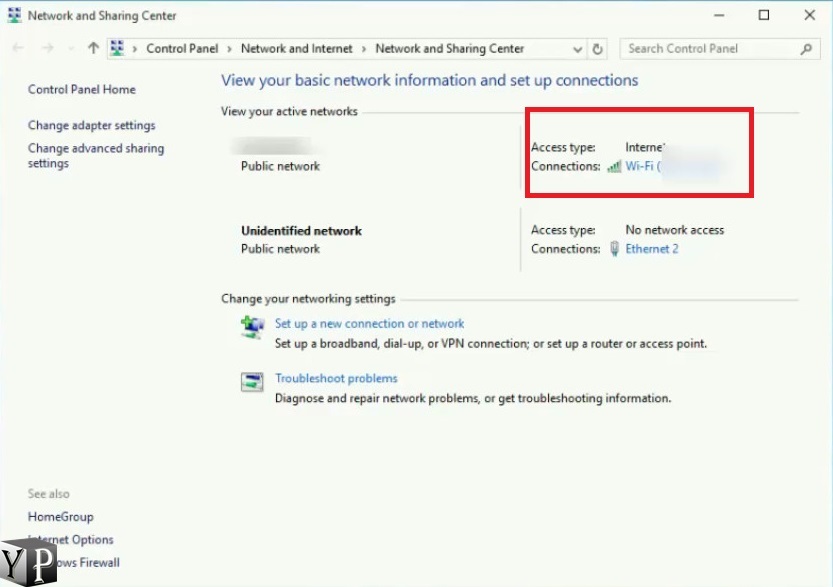833x587 pixels.
Task: Maximize the Network and Sharing Center window
Action: pos(764,15)
